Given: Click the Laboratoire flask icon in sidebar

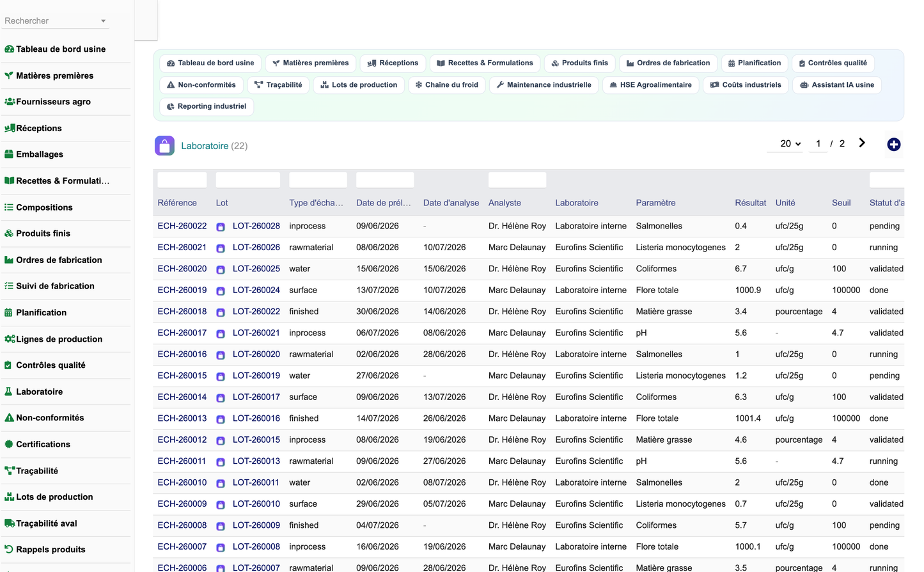Looking at the screenshot, I should [8, 392].
